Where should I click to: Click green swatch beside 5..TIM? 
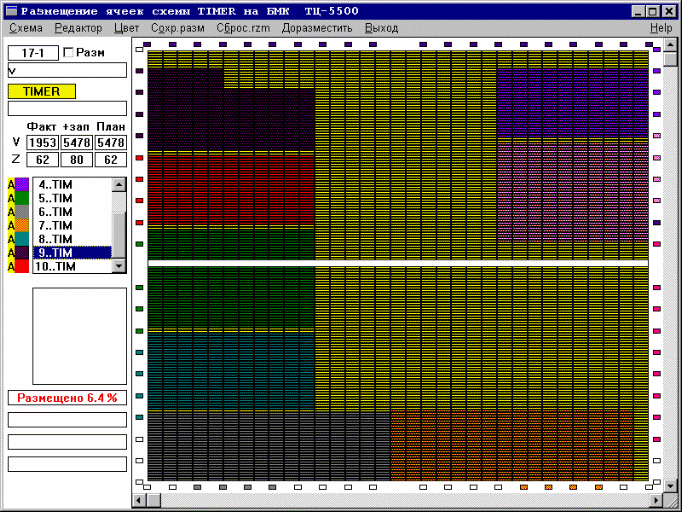(x=22, y=198)
